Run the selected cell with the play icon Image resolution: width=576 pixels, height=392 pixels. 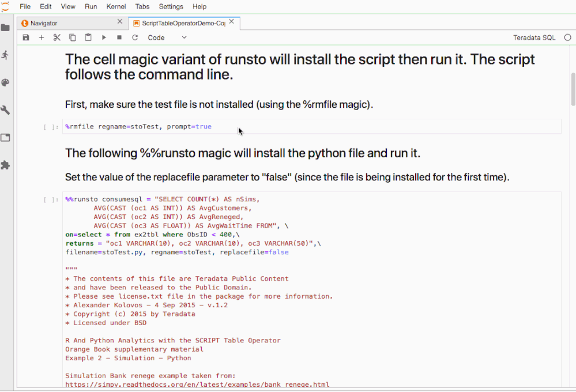[x=104, y=37]
